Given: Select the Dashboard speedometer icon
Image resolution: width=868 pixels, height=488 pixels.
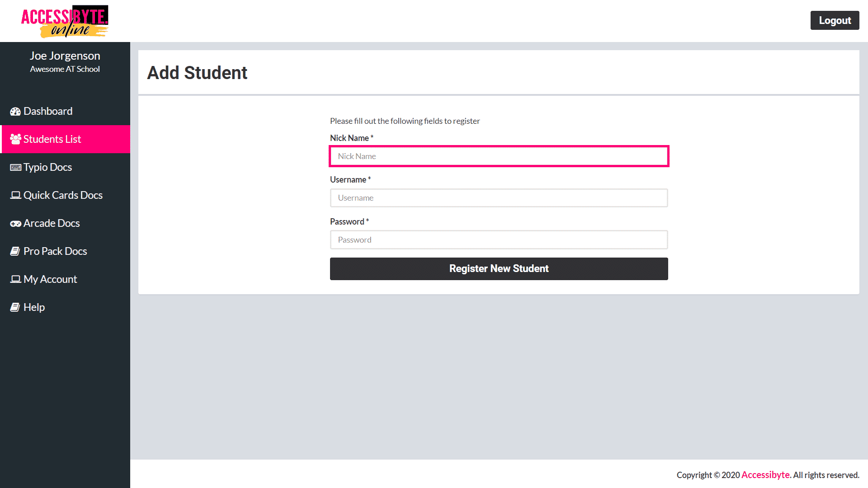Looking at the screenshot, I should [x=16, y=111].
